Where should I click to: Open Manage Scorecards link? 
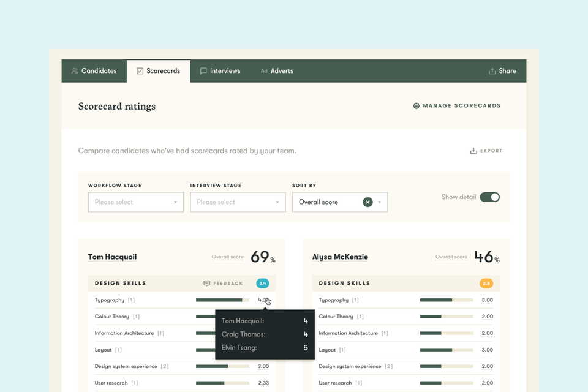(x=457, y=106)
